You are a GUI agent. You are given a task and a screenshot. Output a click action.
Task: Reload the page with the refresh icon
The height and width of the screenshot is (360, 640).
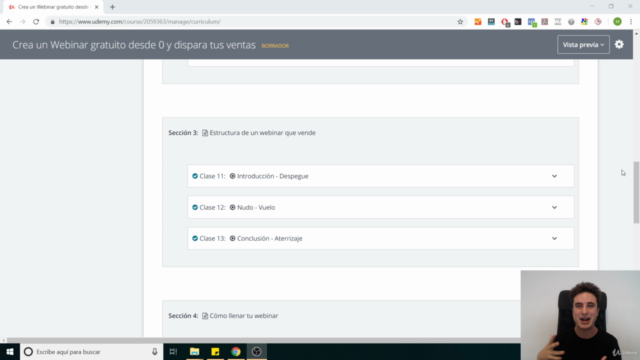tap(36, 22)
